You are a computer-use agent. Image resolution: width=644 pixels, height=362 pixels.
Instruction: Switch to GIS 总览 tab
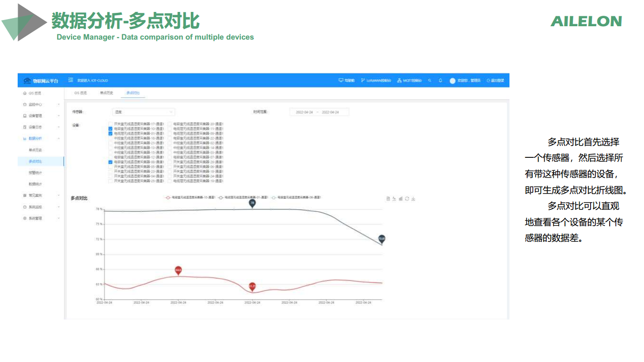tap(81, 93)
